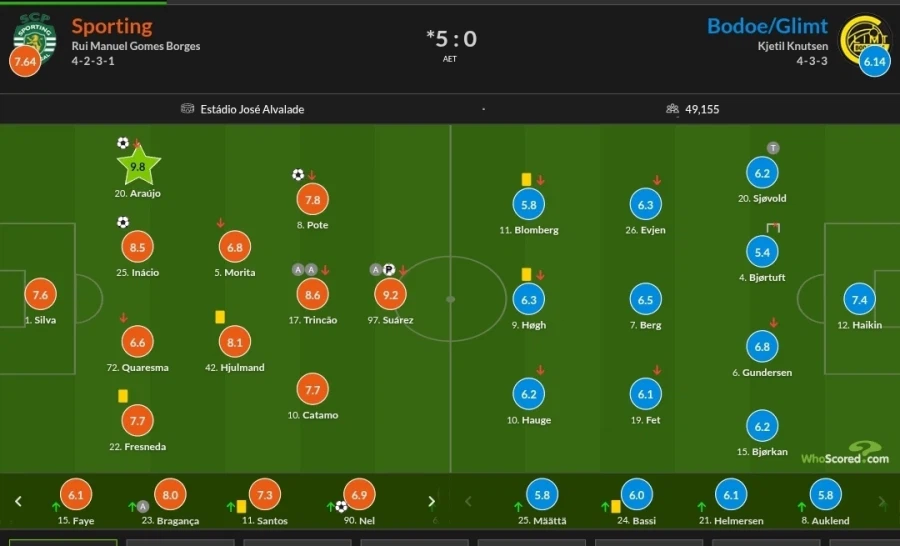The height and width of the screenshot is (546, 900).
Task: Click goalkeeper Silva's 7.6 rating circle
Action: click(40, 294)
